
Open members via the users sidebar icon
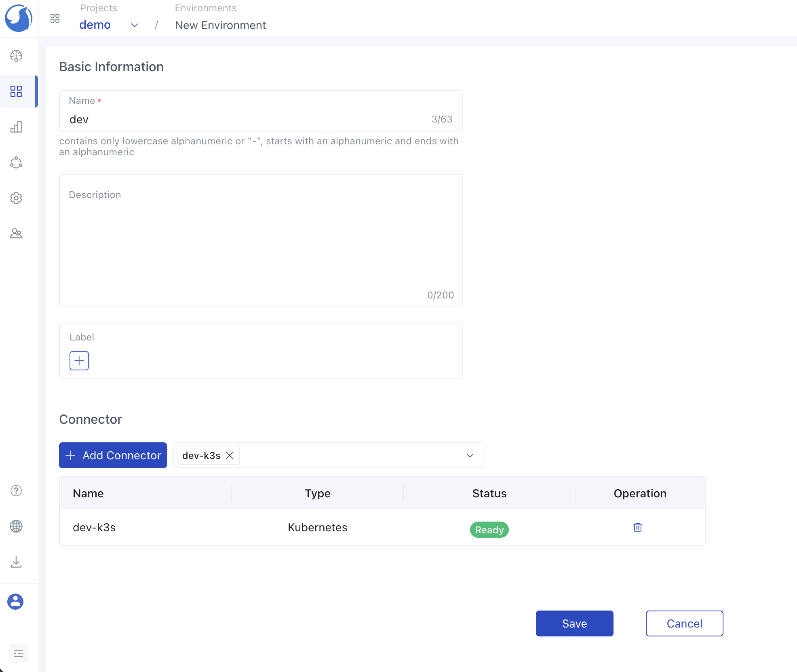[16, 233]
